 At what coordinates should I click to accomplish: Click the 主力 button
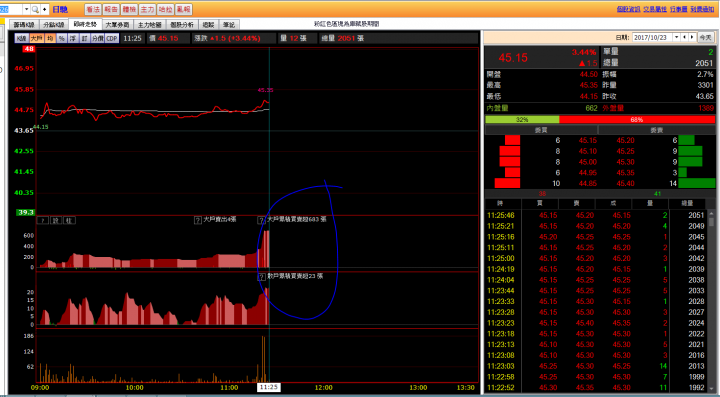click(x=147, y=9)
